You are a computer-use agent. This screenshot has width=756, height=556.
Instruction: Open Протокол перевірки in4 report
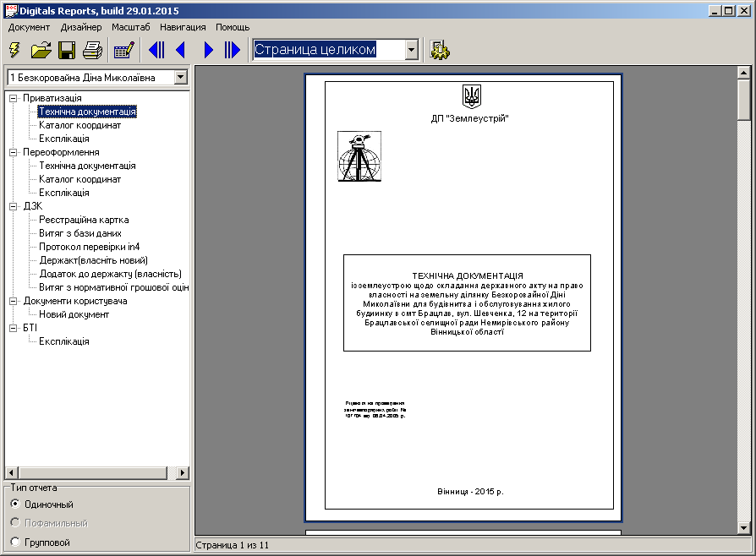pos(89,247)
